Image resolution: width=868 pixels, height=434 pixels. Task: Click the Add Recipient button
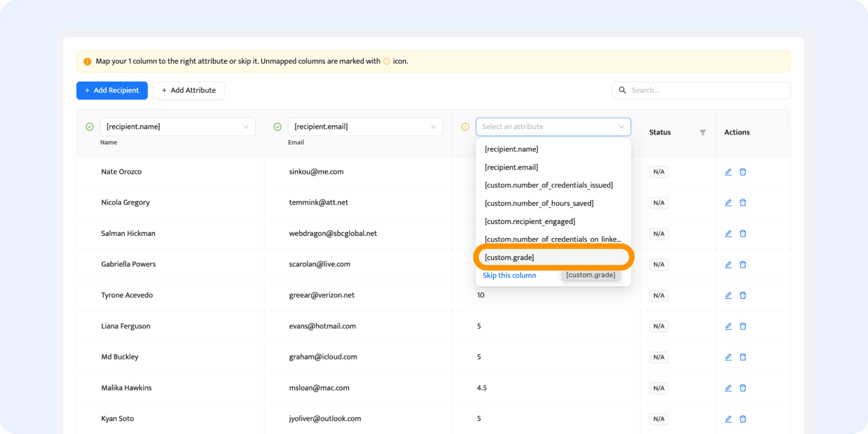click(x=112, y=90)
